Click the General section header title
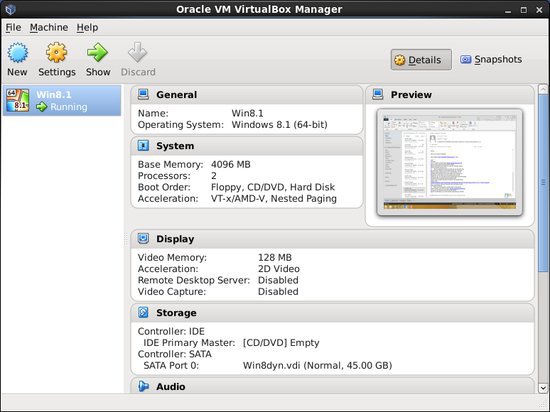Image resolution: width=550 pixels, height=412 pixels. (x=176, y=95)
